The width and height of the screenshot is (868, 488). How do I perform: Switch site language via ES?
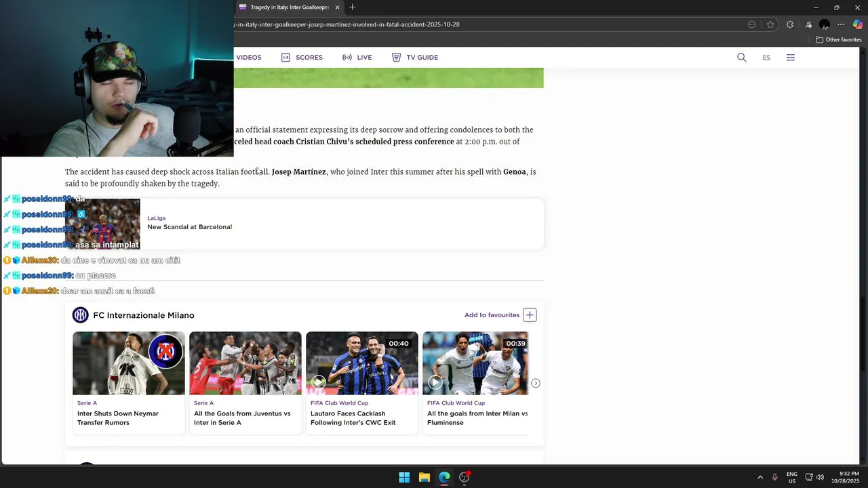766,58
